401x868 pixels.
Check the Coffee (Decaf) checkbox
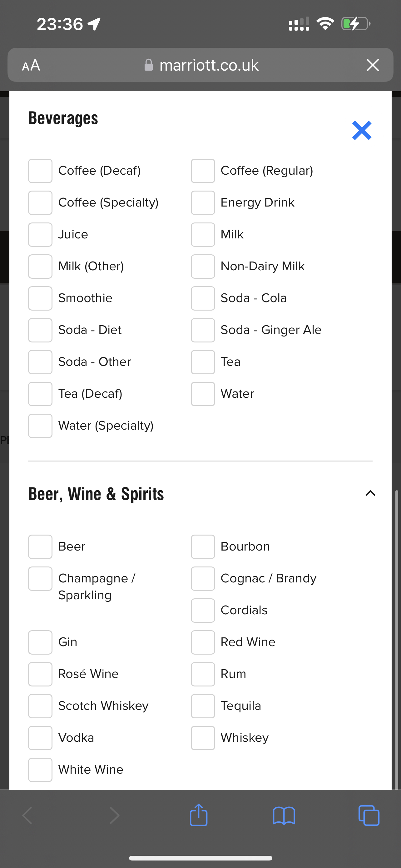point(40,171)
